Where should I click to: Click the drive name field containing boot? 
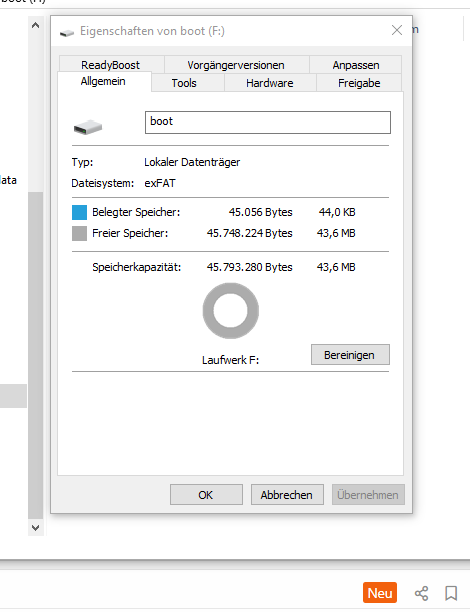coord(268,123)
